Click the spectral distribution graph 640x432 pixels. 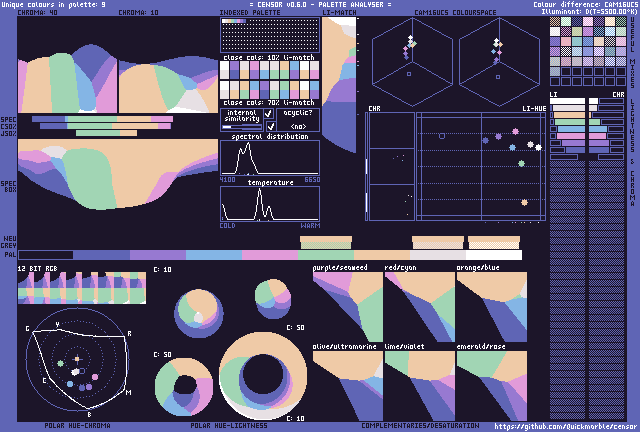coord(269,158)
